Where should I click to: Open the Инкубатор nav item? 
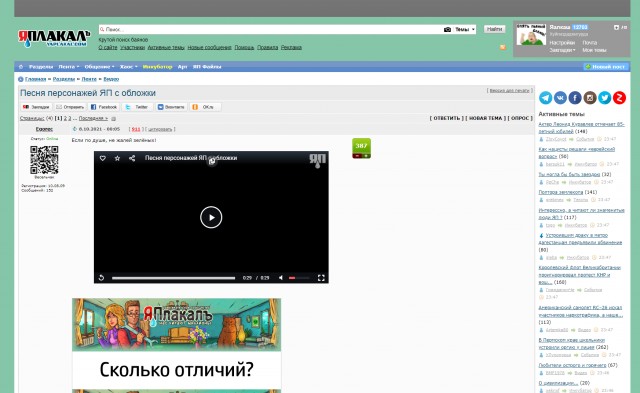tap(158, 67)
